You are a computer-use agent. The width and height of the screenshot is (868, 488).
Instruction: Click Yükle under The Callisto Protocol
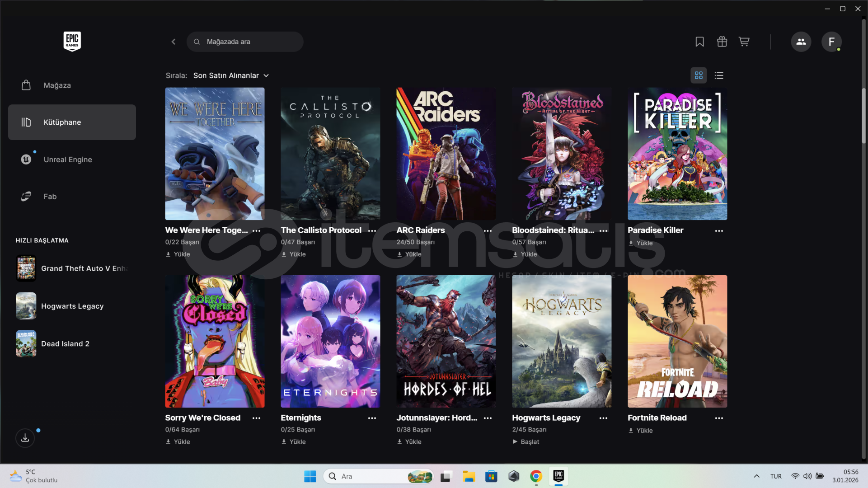293,254
